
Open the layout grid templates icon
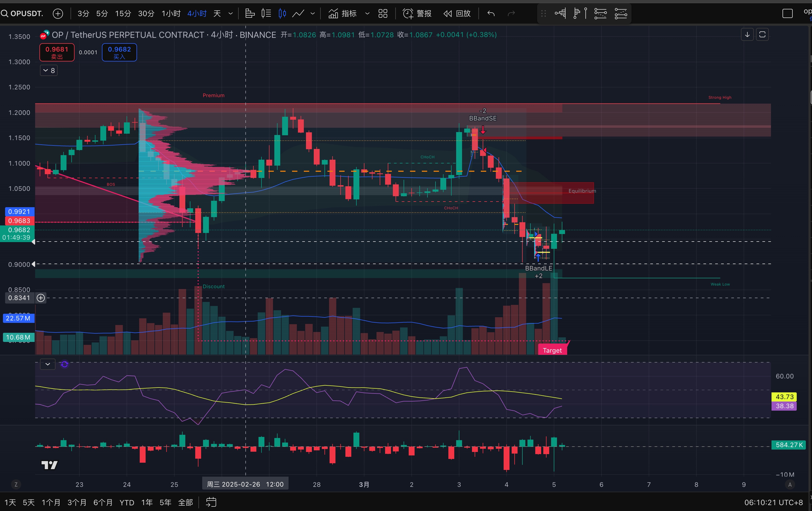(383, 13)
